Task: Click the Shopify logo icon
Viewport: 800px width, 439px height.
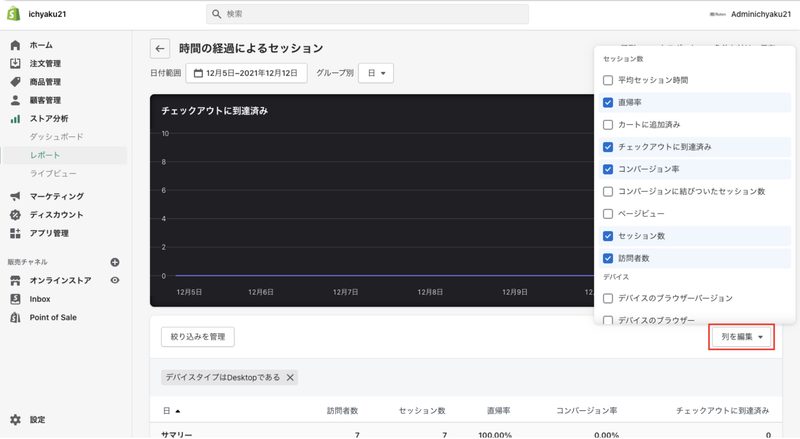Action: click(x=14, y=14)
